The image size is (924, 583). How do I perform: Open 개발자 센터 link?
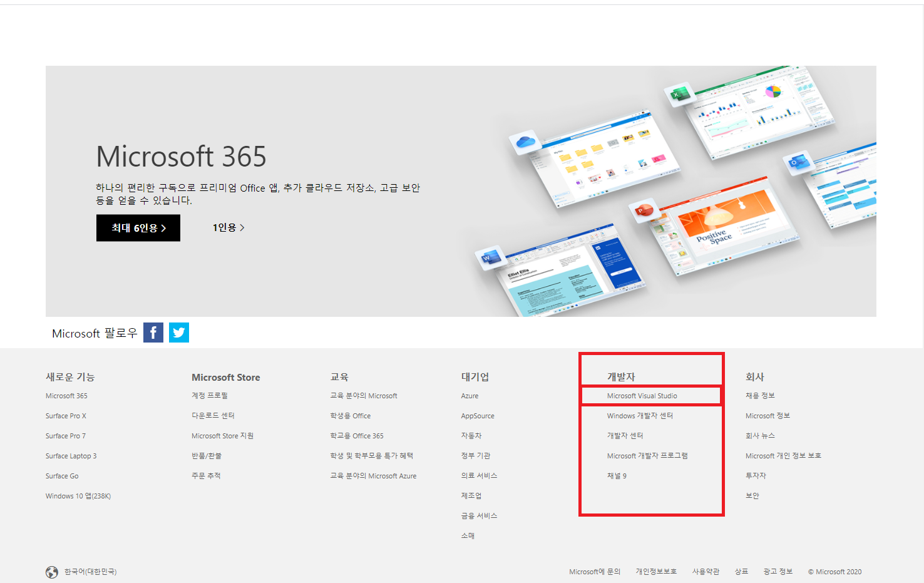pos(625,436)
